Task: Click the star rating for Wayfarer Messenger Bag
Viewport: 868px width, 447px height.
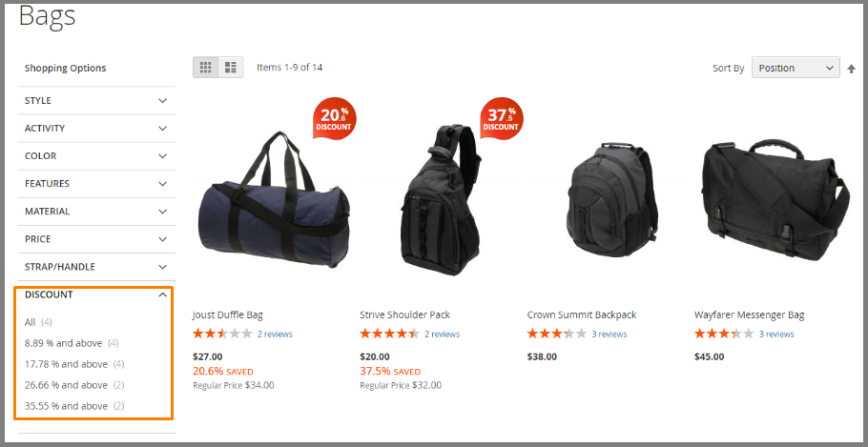Action: click(724, 334)
